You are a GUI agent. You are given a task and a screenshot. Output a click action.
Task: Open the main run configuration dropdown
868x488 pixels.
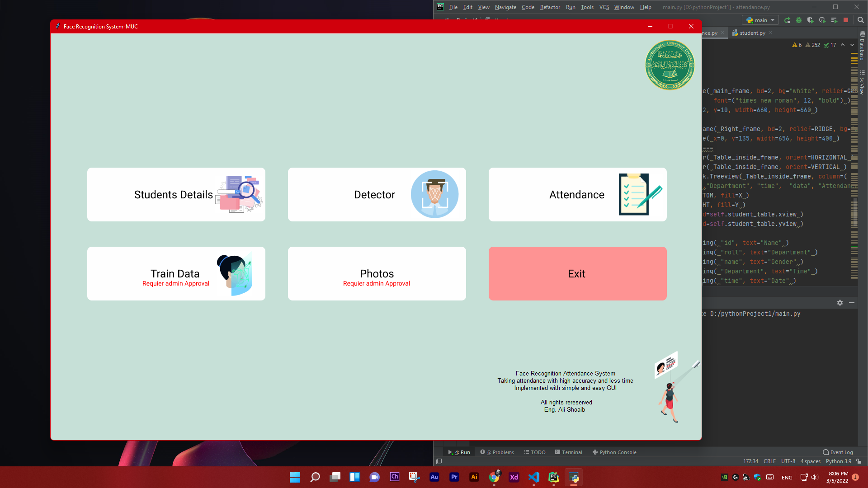[x=761, y=20]
